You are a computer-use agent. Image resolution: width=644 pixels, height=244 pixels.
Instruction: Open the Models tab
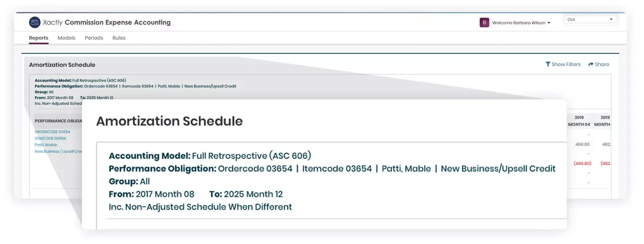(x=66, y=38)
